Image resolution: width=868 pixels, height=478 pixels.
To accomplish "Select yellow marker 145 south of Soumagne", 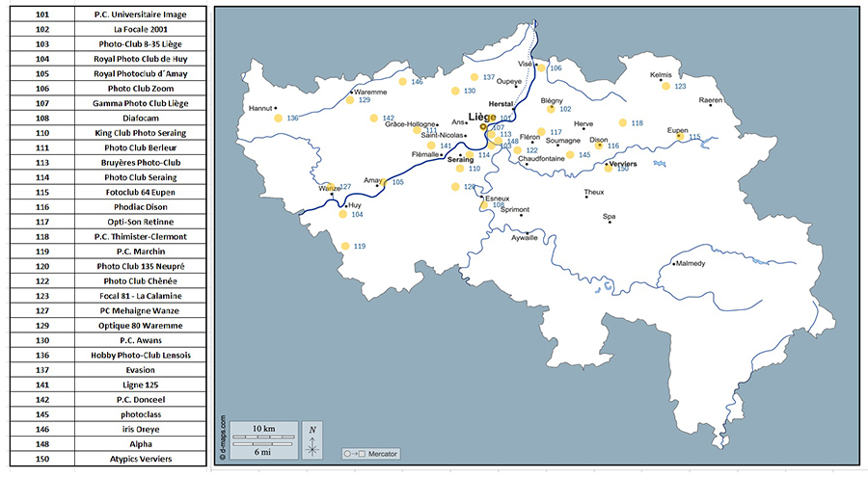I will pyautogui.click(x=570, y=155).
